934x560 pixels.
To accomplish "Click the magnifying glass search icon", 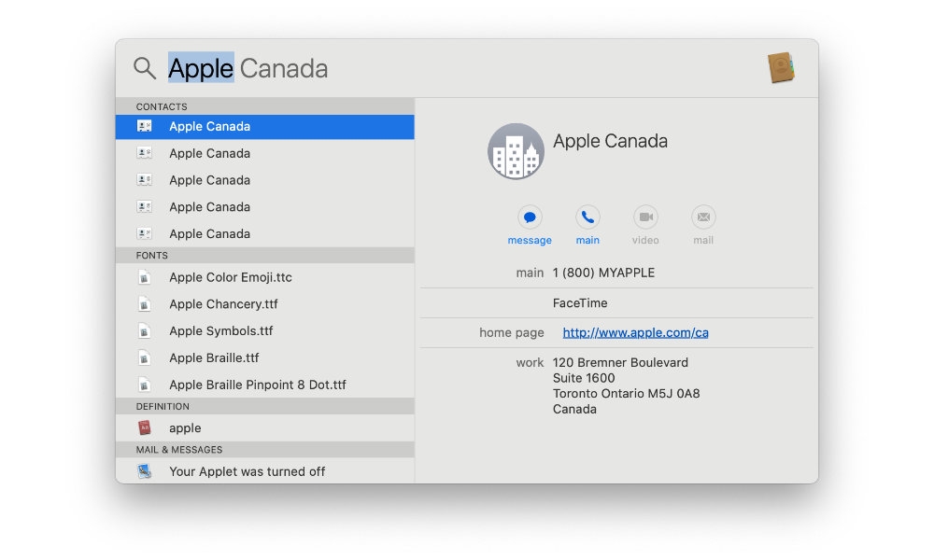I will coord(145,68).
